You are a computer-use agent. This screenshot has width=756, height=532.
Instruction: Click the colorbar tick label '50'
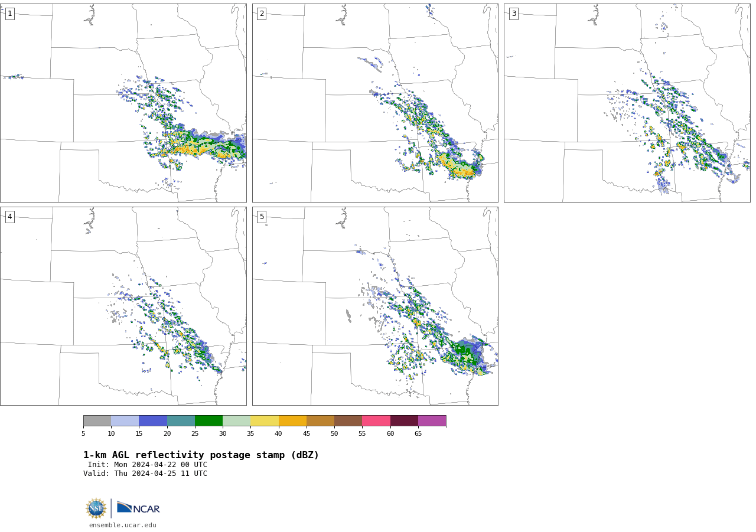[x=334, y=434]
